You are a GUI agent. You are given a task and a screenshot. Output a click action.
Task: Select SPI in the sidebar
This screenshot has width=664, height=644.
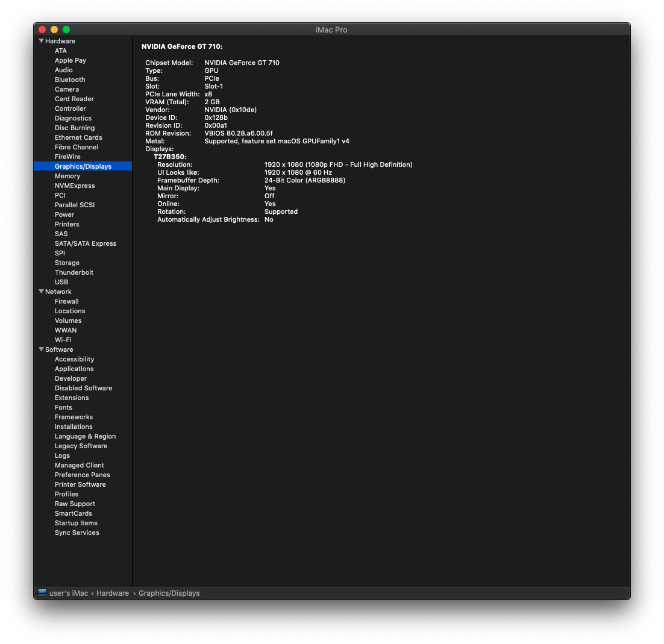click(x=60, y=253)
